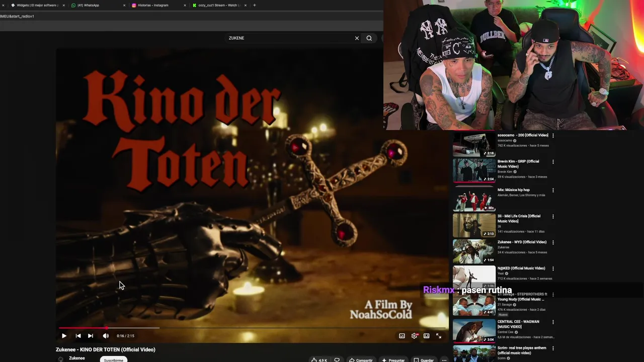Focus the ZUKENE search field
The width and height of the screenshot is (644, 362).
[x=289, y=38]
